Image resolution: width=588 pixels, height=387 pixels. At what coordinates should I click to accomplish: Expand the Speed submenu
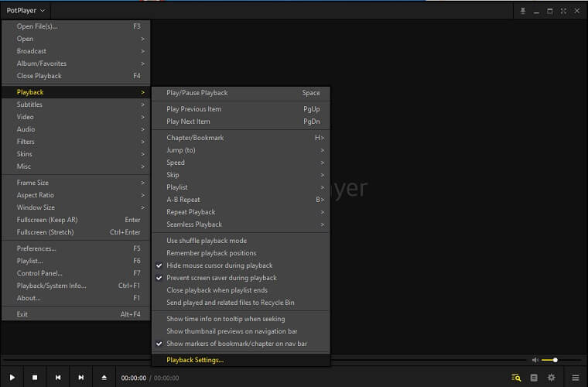pyautogui.click(x=241, y=163)
